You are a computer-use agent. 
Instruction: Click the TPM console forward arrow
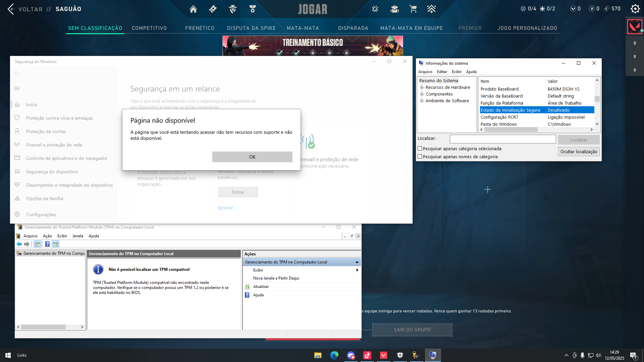point(27,244)
